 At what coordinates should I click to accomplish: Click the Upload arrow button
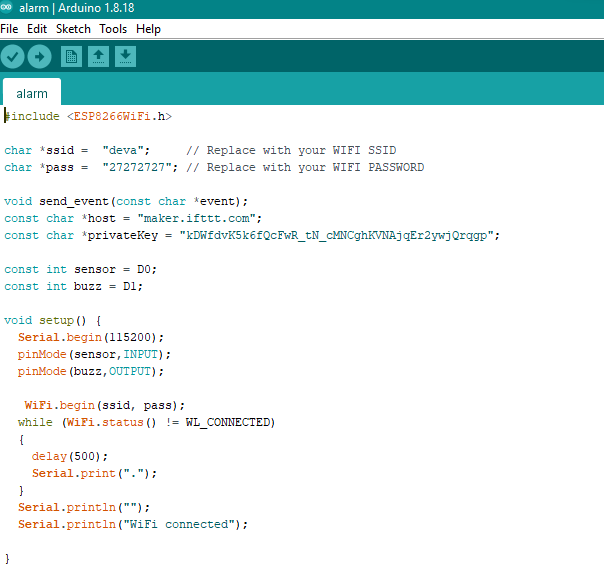click(x=39, y=57)
